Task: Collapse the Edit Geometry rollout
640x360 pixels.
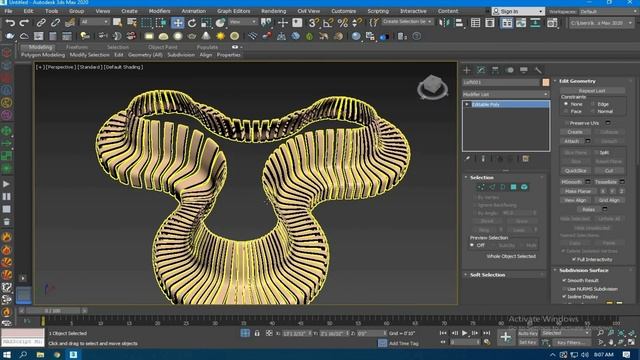Action: (577, 81)
